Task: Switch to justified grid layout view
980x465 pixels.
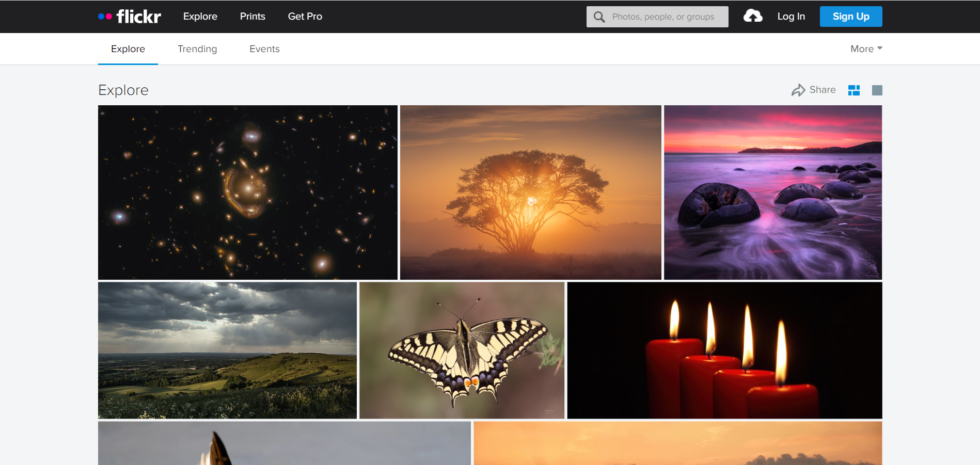Action: [854, 90]
